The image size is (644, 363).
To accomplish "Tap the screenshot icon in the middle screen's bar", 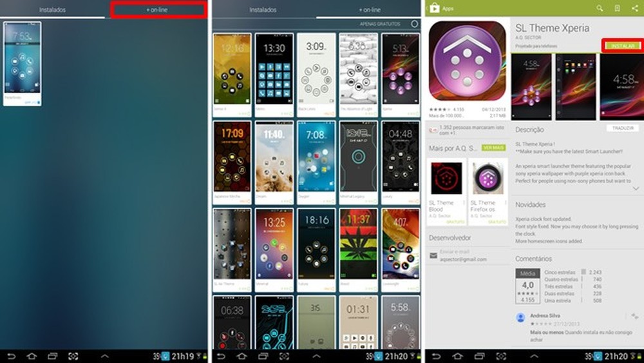I will coord(284,356).
